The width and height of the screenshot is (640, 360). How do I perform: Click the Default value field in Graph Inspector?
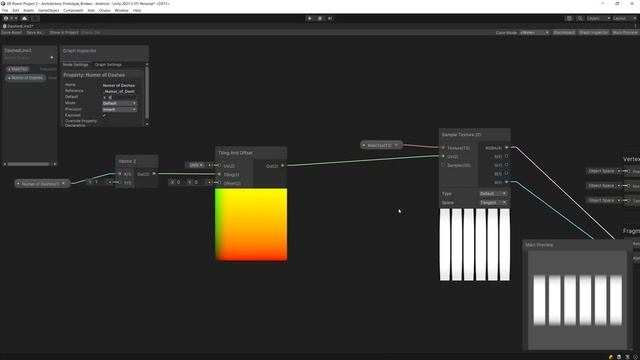click(119, 97)
